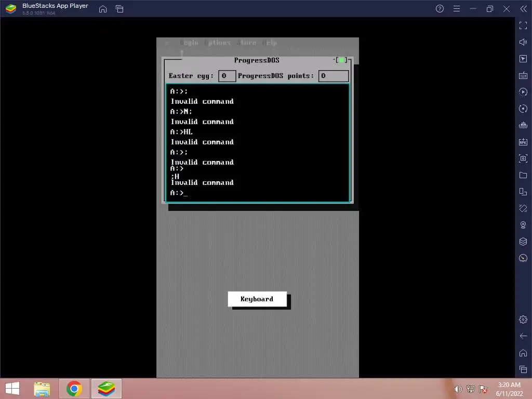Click the system tray network icon
Screen dimensions: 532x399
471,389
